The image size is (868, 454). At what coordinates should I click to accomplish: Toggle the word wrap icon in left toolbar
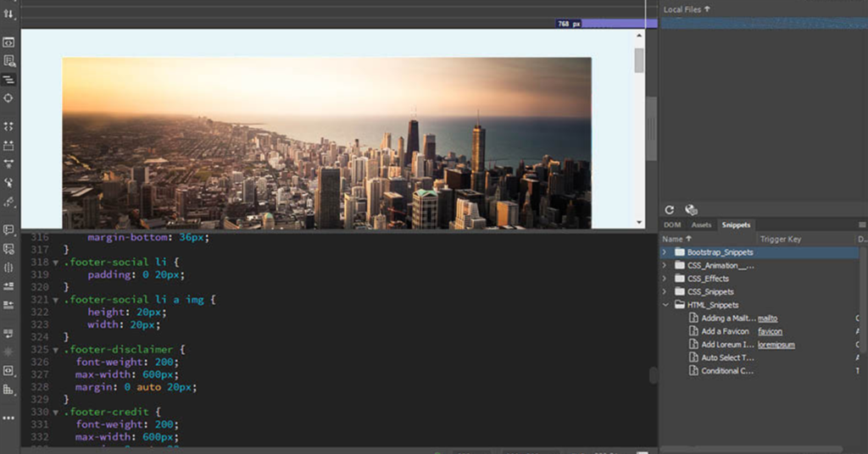pos(8,334)
